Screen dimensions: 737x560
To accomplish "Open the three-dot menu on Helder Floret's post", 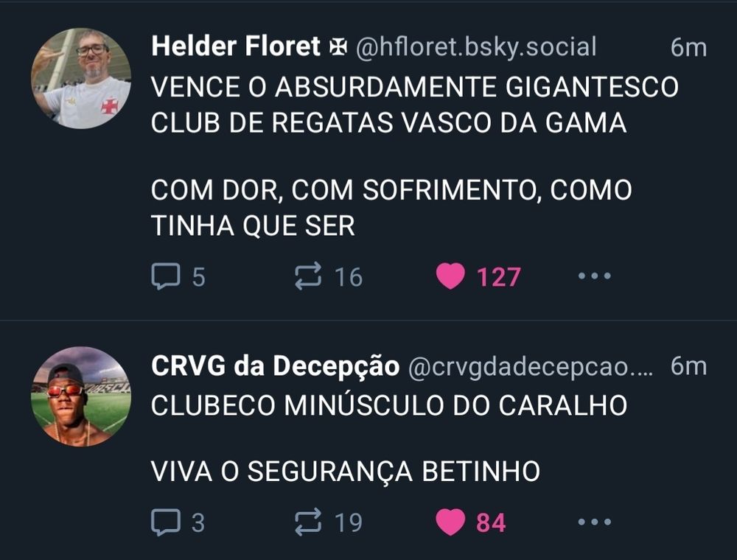I will [595, 276].
